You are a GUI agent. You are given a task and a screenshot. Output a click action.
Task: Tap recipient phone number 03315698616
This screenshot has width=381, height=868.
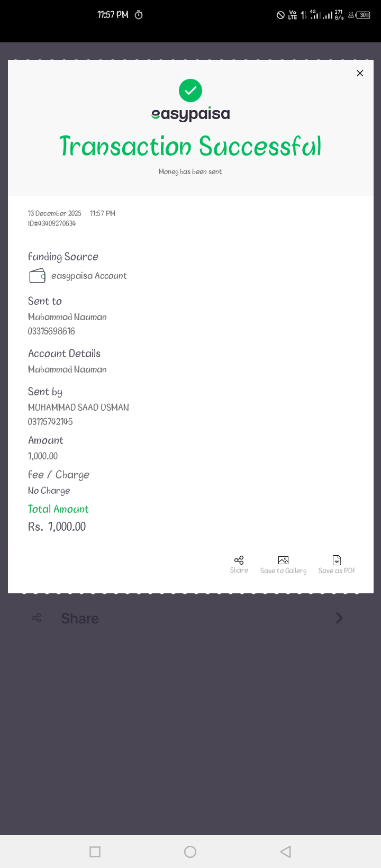(x=51, y=331)
